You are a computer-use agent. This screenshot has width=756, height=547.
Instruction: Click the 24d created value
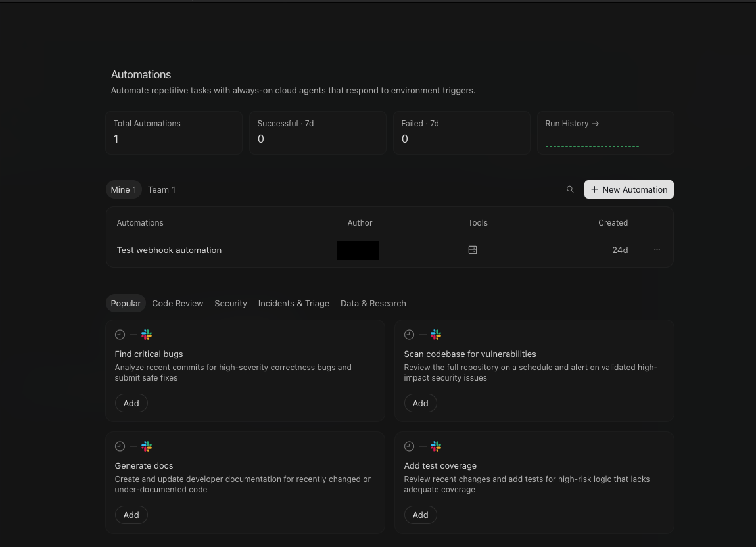[x=620, y=250]
